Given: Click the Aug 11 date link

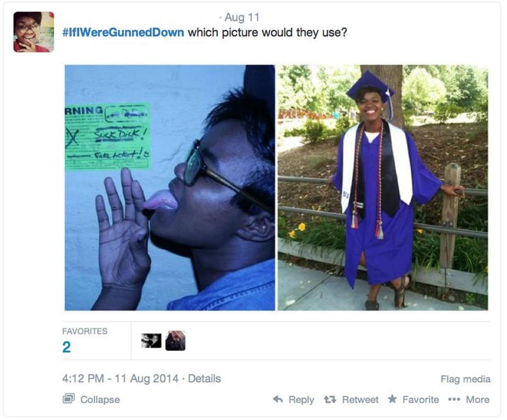Looking at the screenshot, I should [242, 17].
